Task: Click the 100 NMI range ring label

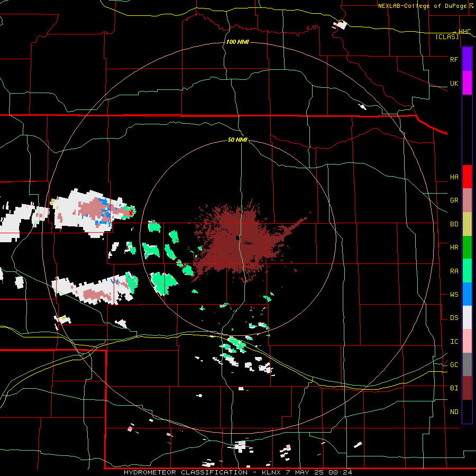Action: (x=237, y=42)
